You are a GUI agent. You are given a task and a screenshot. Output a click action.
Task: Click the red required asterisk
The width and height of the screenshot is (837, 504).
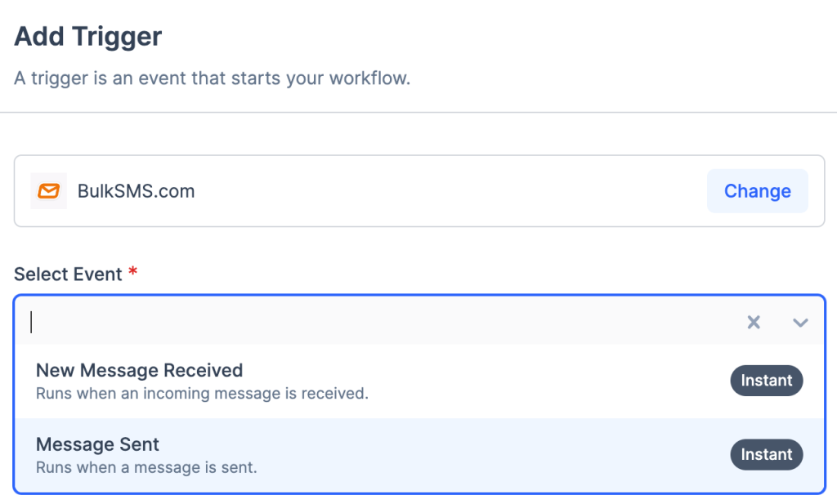132,272
